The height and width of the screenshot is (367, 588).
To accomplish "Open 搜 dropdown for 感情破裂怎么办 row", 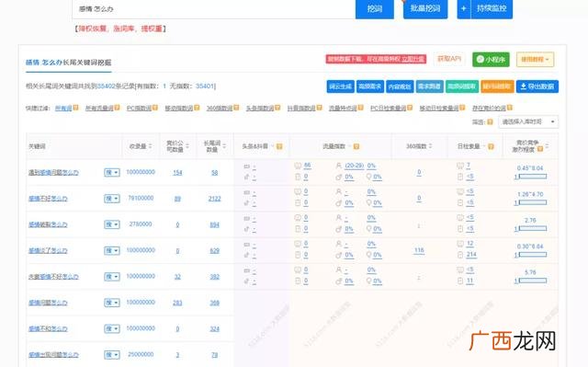I will (112, 224).
